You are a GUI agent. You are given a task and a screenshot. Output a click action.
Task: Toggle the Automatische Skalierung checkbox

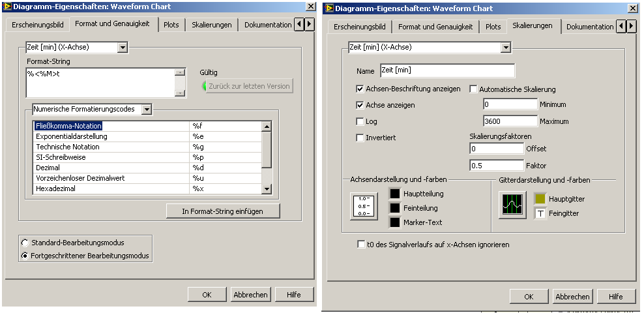point(474,89)
